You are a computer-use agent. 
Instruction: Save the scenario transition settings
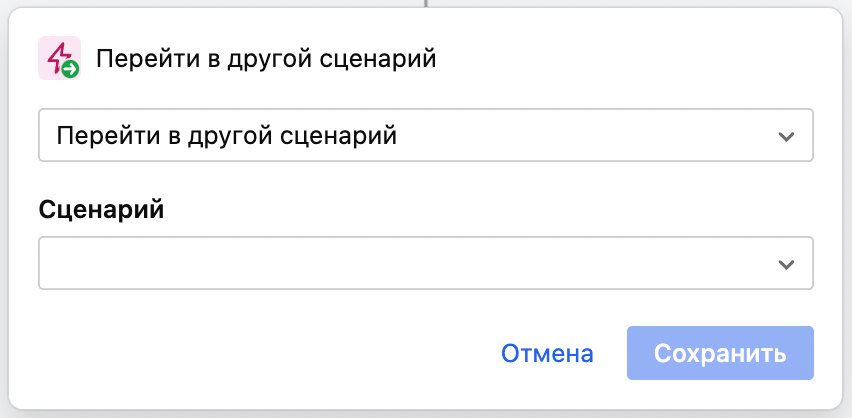click(720, 353)
